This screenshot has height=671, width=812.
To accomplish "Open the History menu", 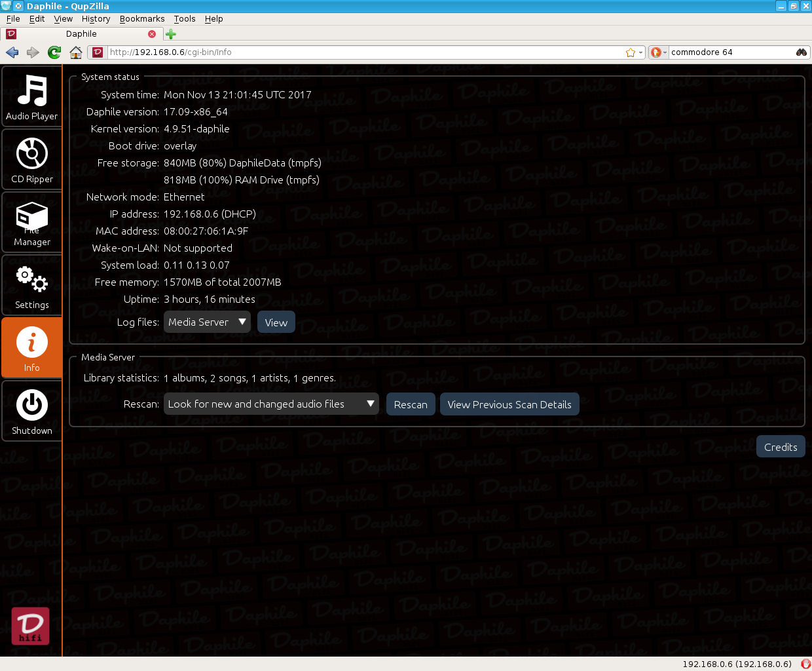I will pos(96,19).
